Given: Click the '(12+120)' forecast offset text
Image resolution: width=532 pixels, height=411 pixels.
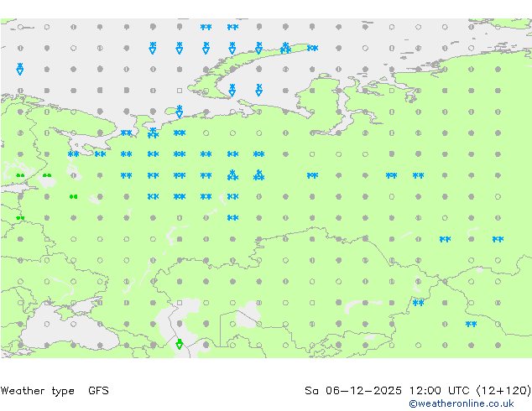Looking at the screenshot, I should [503, 391].
